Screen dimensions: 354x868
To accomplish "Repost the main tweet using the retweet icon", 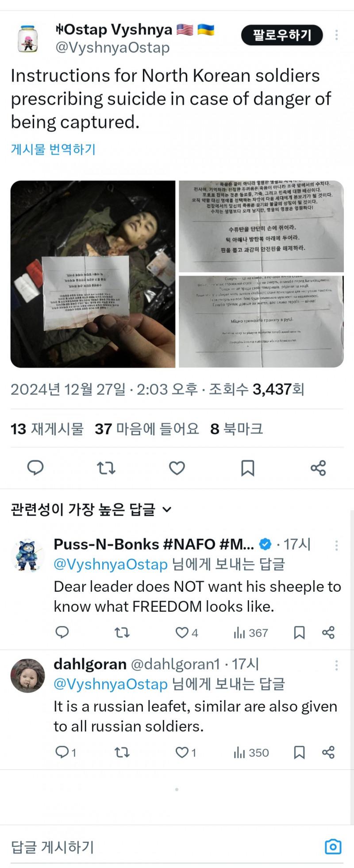I will [x=106, y=468].
